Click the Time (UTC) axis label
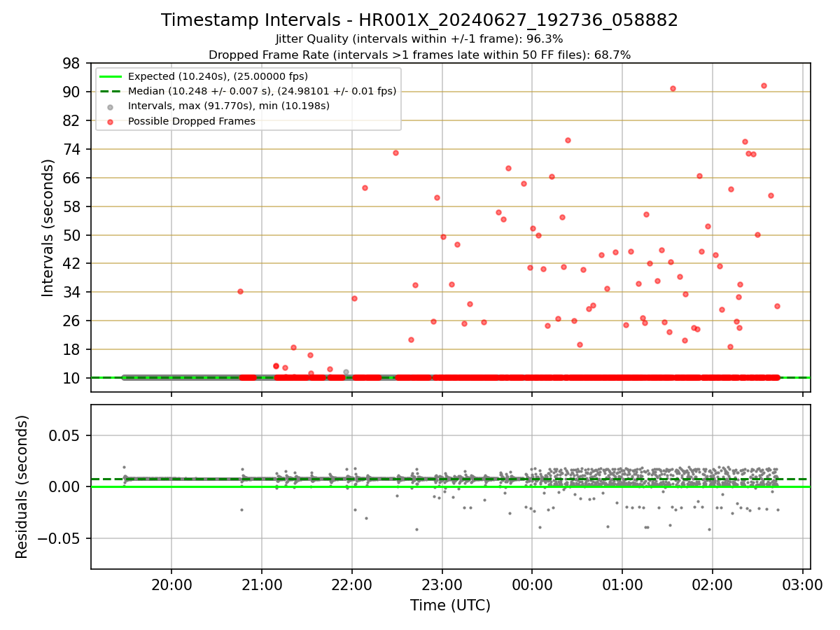The height and width of the screenshot is (630, 840). [x=450, y=605]
